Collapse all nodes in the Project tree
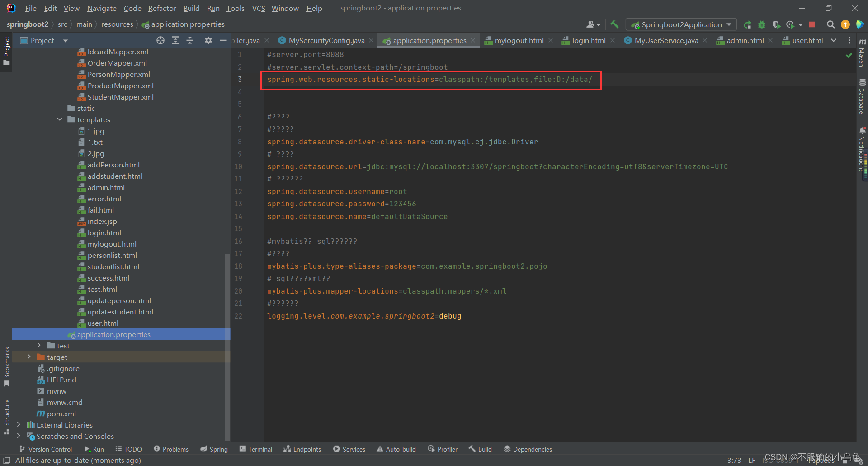 pos(190,40)
